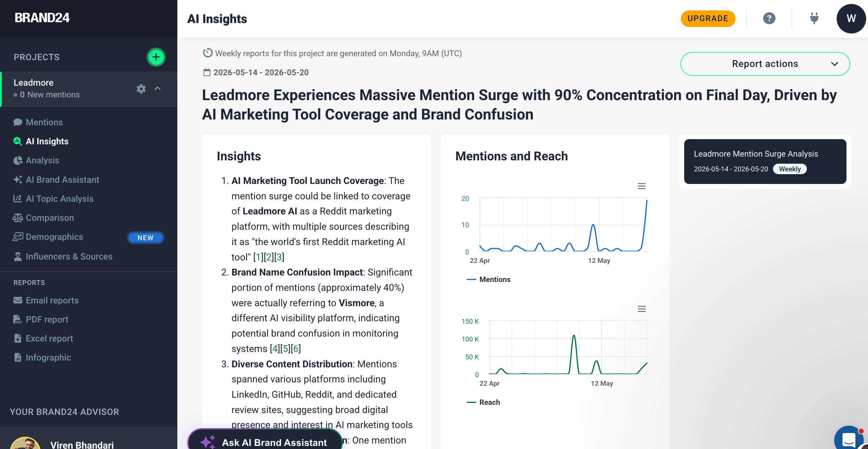Click the AI Brand Assistant sparkle icon

point(18,179)
